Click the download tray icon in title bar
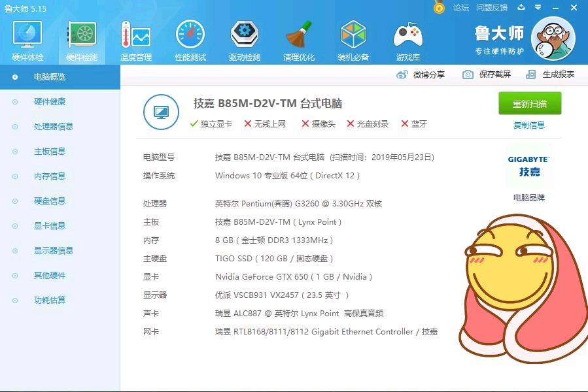This screenshot has height=392, width=588. point(521,7)
